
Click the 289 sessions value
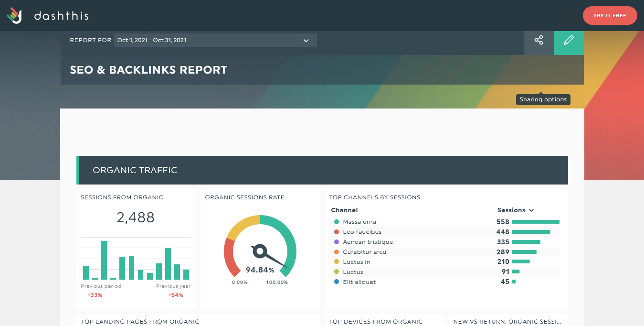pos(503,252)
